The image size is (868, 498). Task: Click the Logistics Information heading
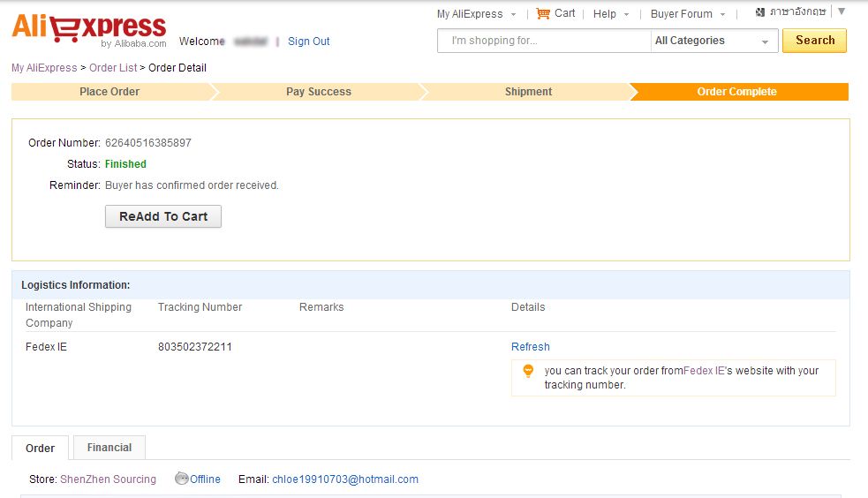tap(76, 285)
